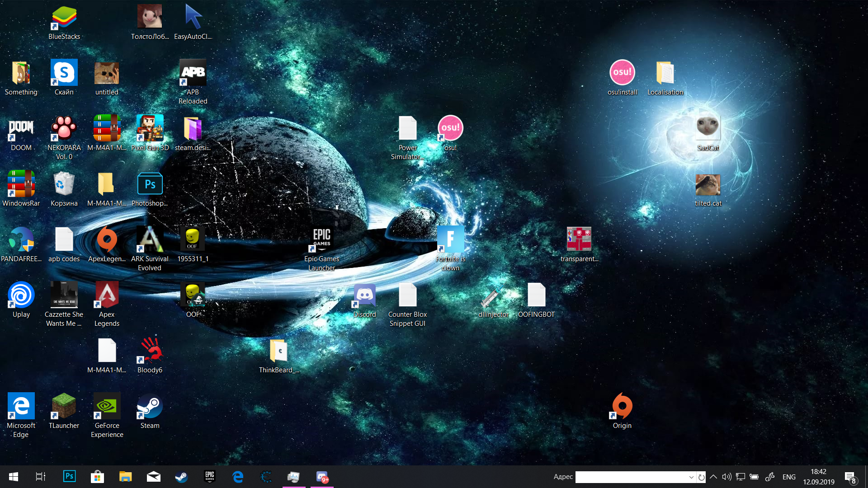Image resolution: width=868 pixels, height=488 pixels.
Task: Open the Epic Games Launcher shortcut
Action: coord(322,249)
